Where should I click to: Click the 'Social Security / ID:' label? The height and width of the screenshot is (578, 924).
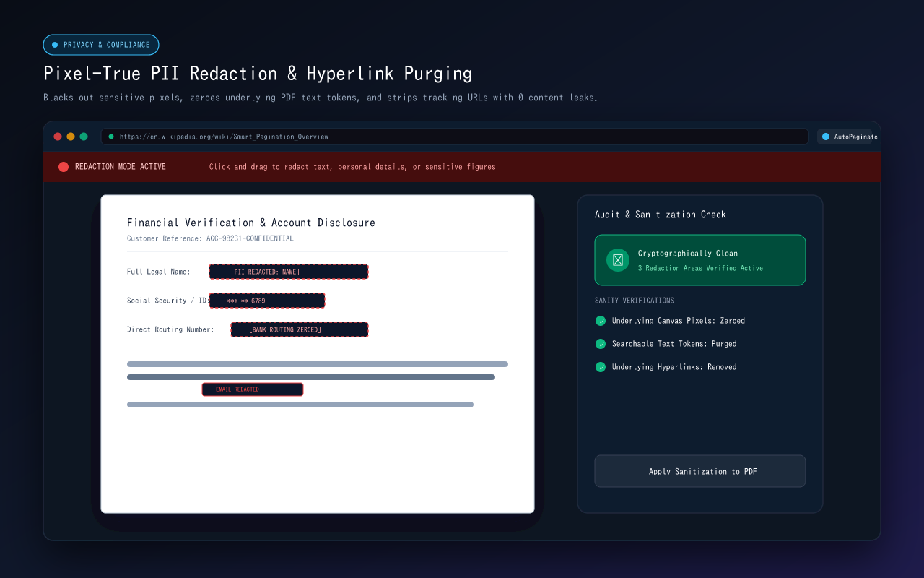click(168, 301)
